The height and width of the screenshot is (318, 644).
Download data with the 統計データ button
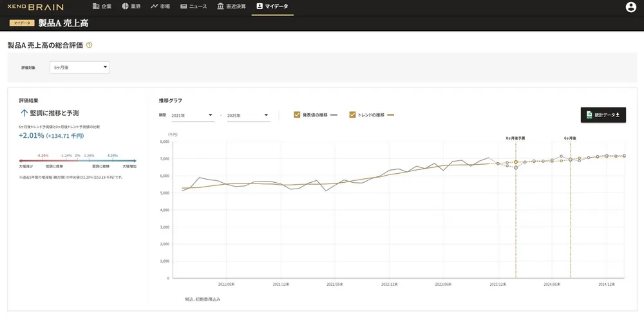pyautogui.click(x=603, y=115)
